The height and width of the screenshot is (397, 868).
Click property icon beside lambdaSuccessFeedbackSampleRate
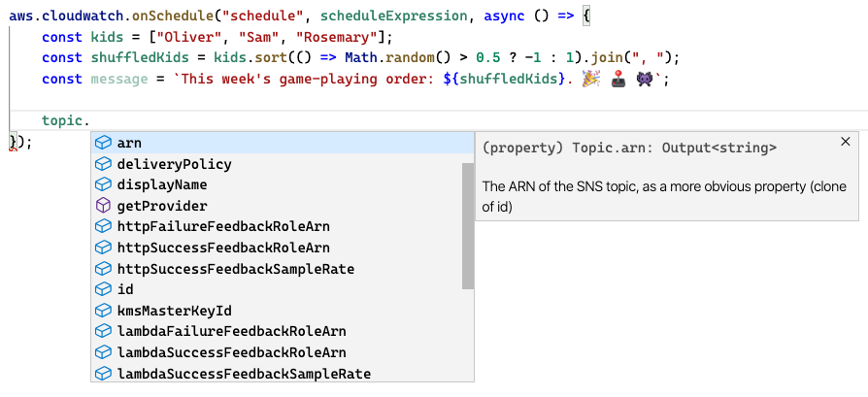[103, 373]
